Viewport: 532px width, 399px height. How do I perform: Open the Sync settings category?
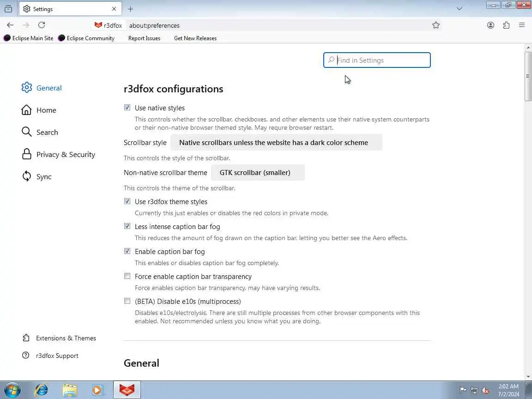tap(36, 177)
